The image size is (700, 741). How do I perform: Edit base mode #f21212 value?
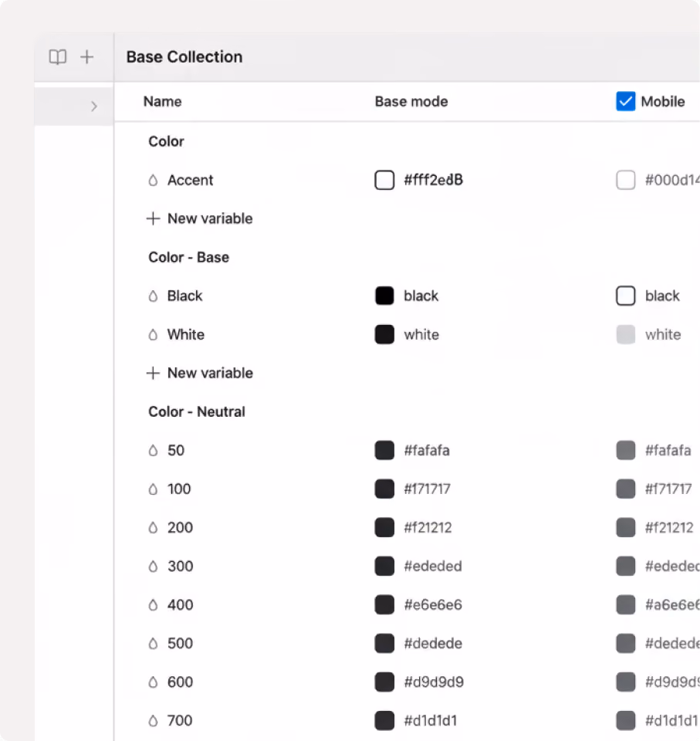[428, 527]
